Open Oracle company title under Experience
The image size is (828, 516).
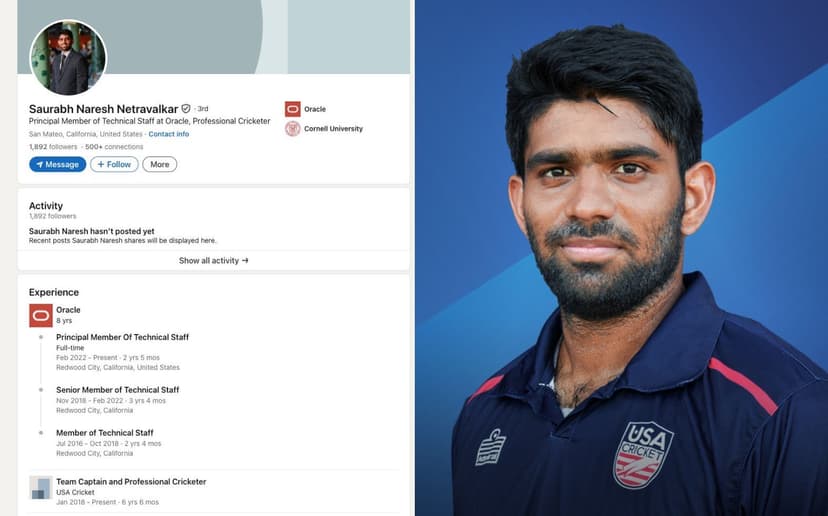click(68, 310)
